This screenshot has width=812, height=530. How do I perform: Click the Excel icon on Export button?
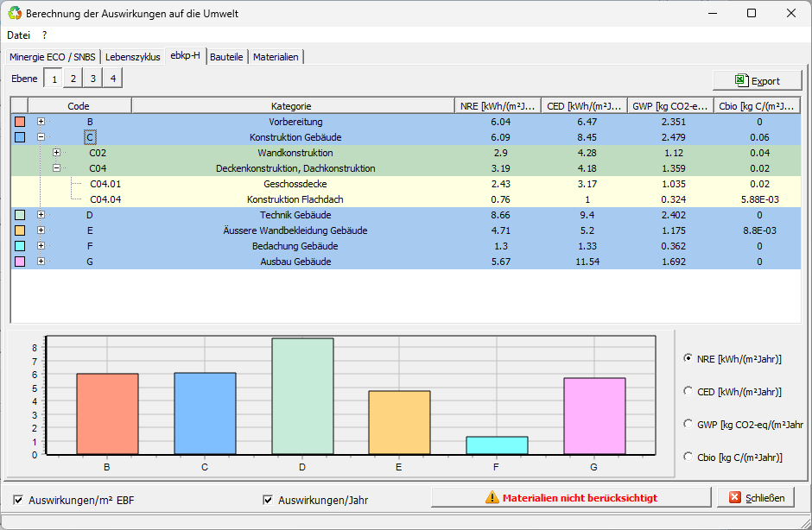(x=740, y=80)
